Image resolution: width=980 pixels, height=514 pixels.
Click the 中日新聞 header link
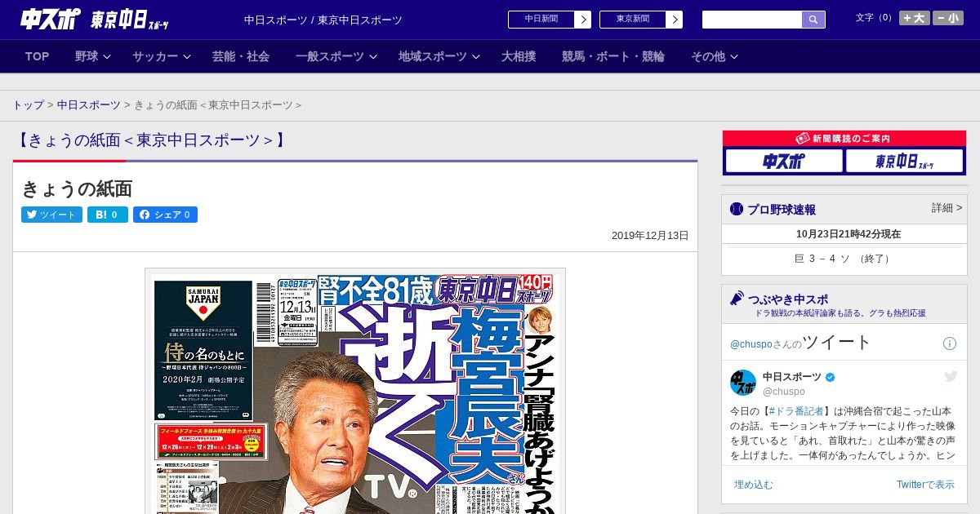(541, 20)
